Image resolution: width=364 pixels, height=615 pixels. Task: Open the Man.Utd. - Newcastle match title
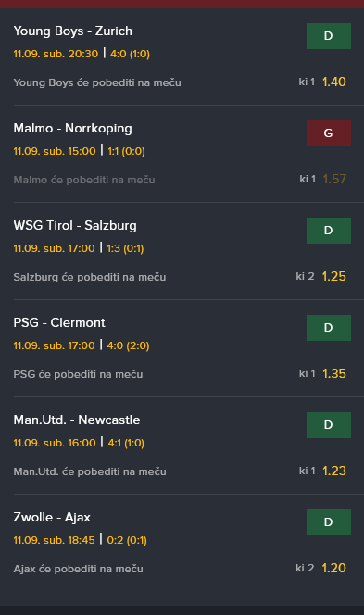[x=77, y=420]
